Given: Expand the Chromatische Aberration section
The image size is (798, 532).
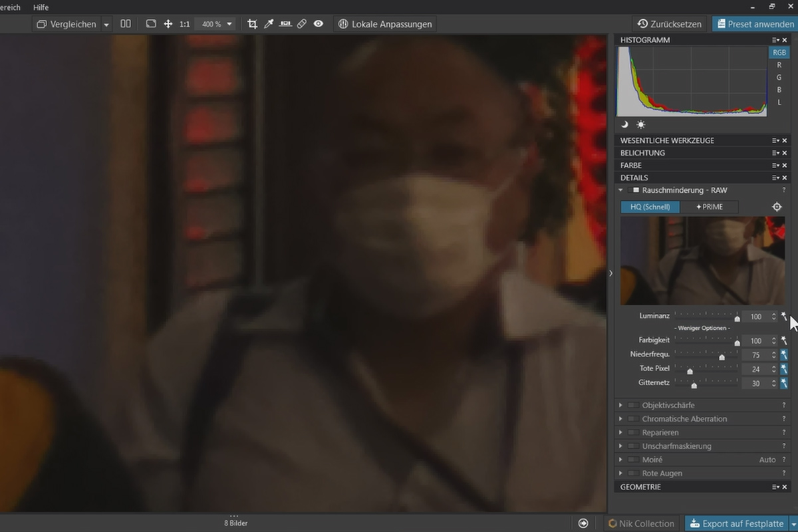Looking at the screenshot, I should 620,419.
